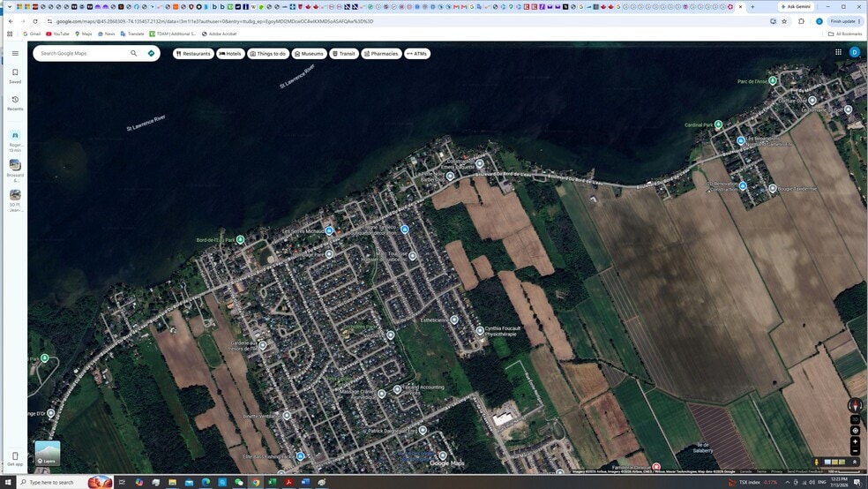Open the tab search dropdown arrow
The width and height of the screenshot is (868, 489).
coord(10,7)
